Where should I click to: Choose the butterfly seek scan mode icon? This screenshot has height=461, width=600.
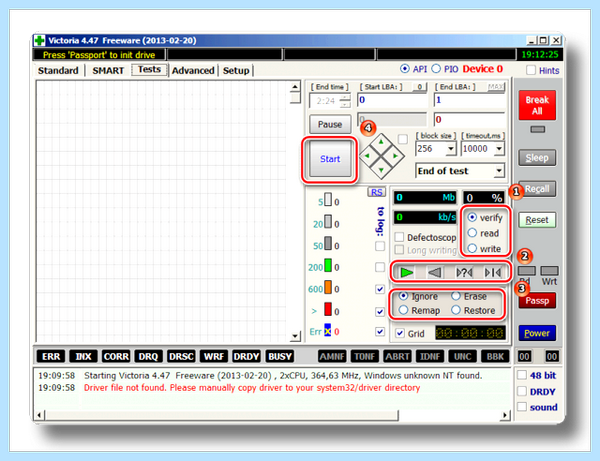(x=492, y=272)
